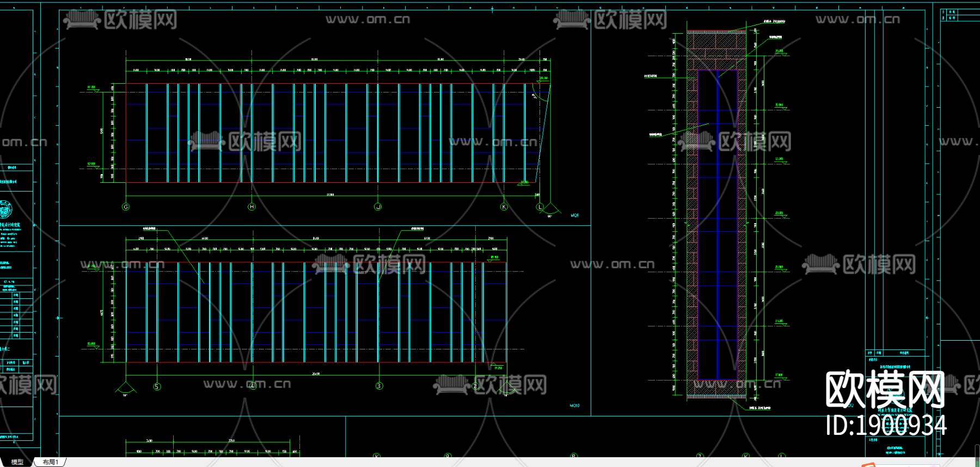
Task: Open the 布局1 layout tab
Action: [x=50, y=462]
